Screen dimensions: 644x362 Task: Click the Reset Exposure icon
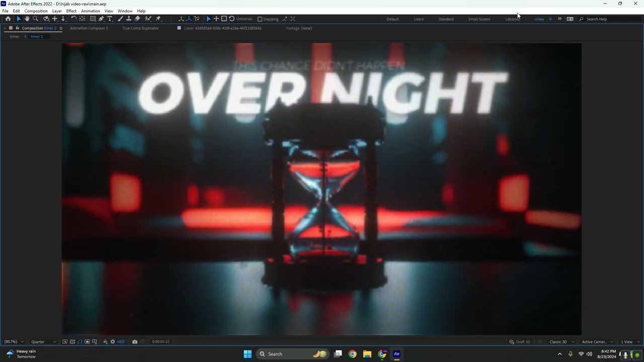click(x=113, y=342)
